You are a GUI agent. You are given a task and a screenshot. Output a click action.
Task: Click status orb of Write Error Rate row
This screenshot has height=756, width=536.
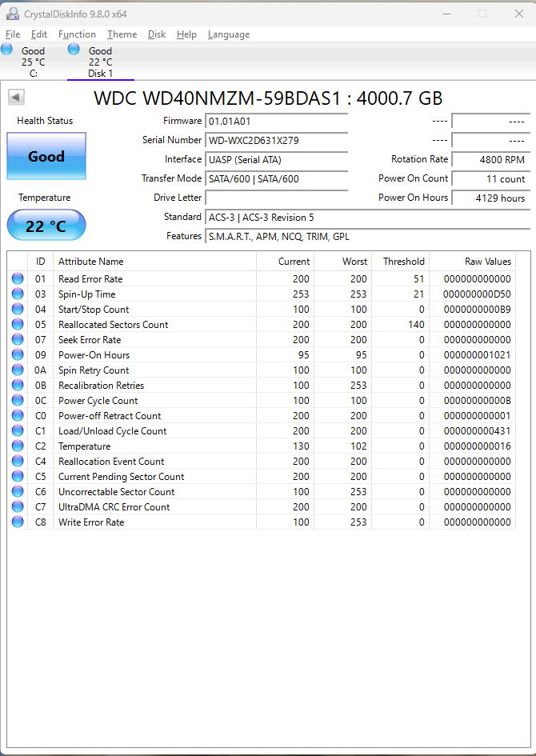pyautogui.click(x=18, y=522)
